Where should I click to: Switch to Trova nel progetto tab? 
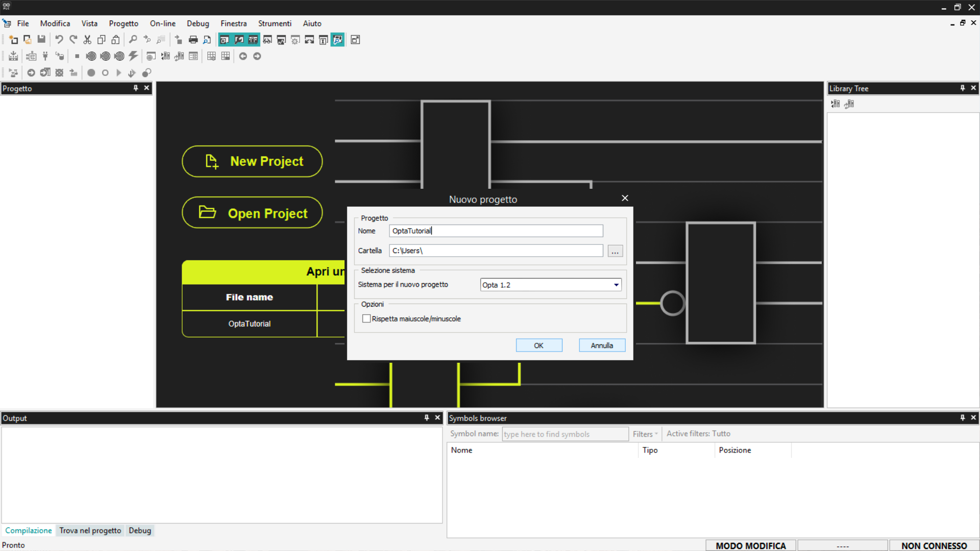click(90, 531)
